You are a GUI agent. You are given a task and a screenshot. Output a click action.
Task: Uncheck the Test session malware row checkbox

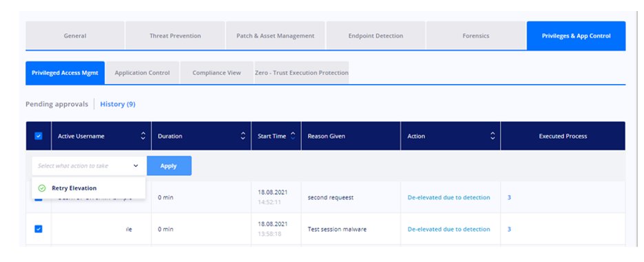tap(38, 229)
